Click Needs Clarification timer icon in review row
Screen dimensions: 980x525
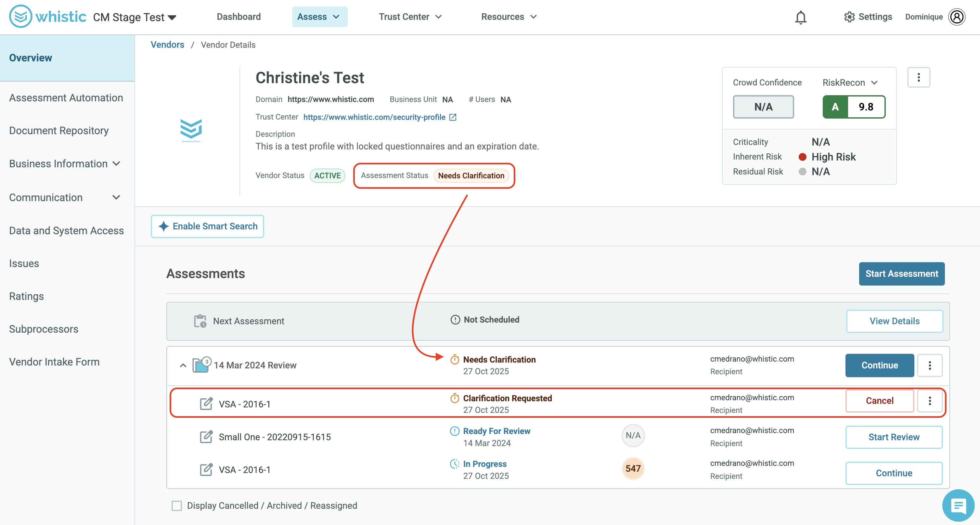click(455, 360)
